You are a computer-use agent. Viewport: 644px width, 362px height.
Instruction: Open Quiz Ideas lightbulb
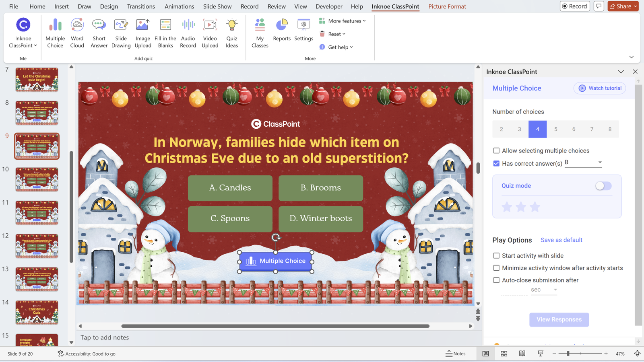tap(232, 33)
